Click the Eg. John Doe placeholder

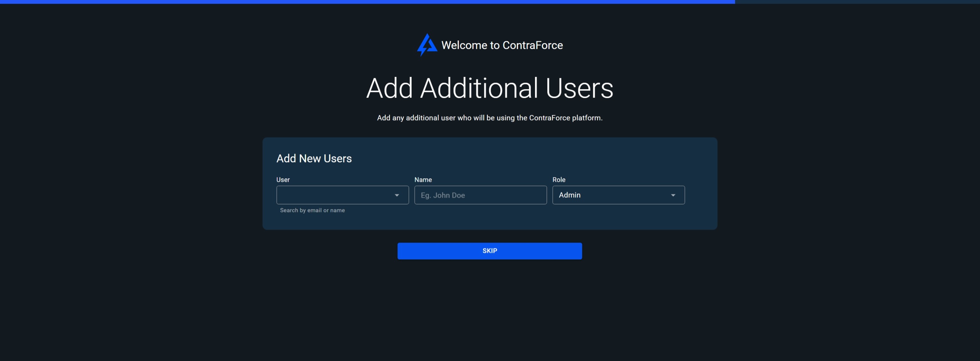[x=443, y=195]
